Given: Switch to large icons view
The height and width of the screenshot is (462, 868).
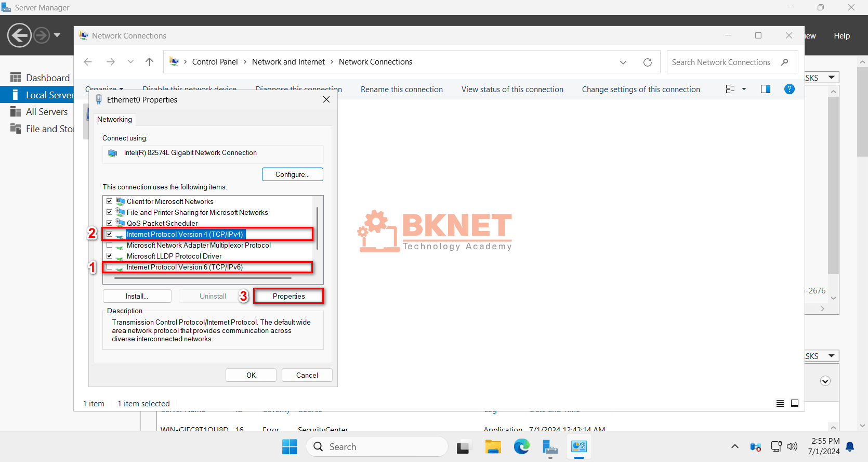Looking at the screenshot, I should pos(795,403).
